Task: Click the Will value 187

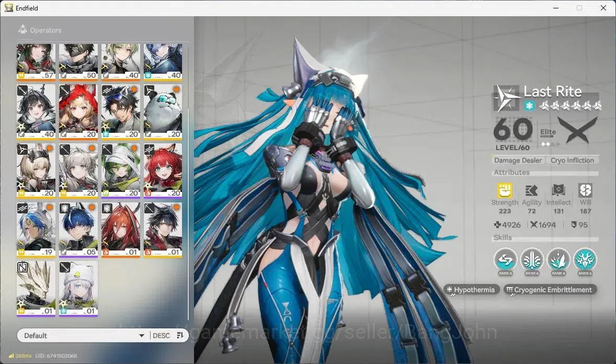Action: coord(585,211)
